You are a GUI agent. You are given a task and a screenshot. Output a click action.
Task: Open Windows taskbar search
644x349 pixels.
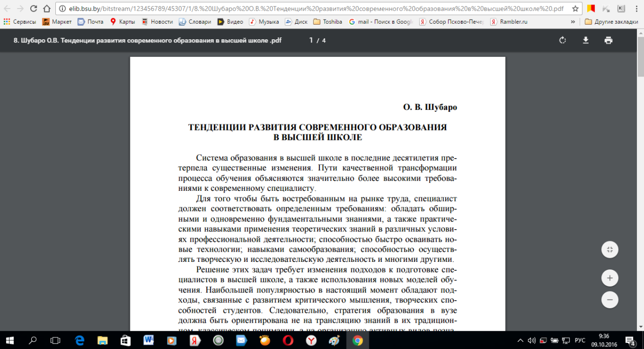pos(33,340)
